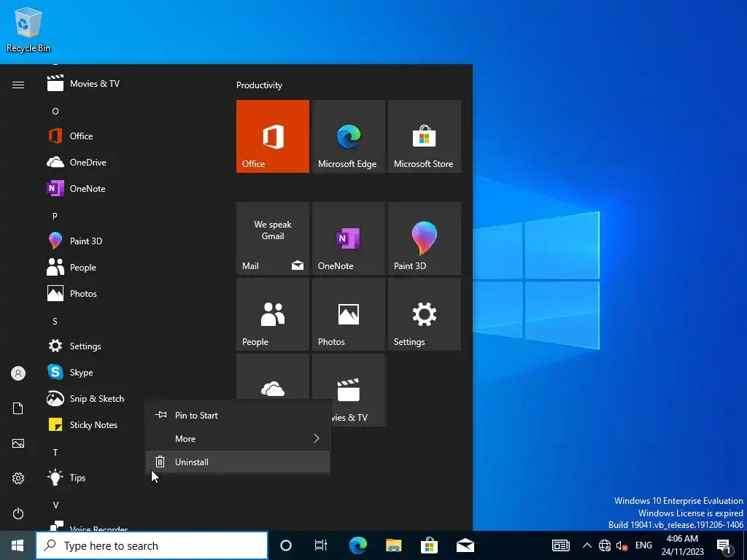Open the Photos tile
747x560 pixels.
coord(348,314)
